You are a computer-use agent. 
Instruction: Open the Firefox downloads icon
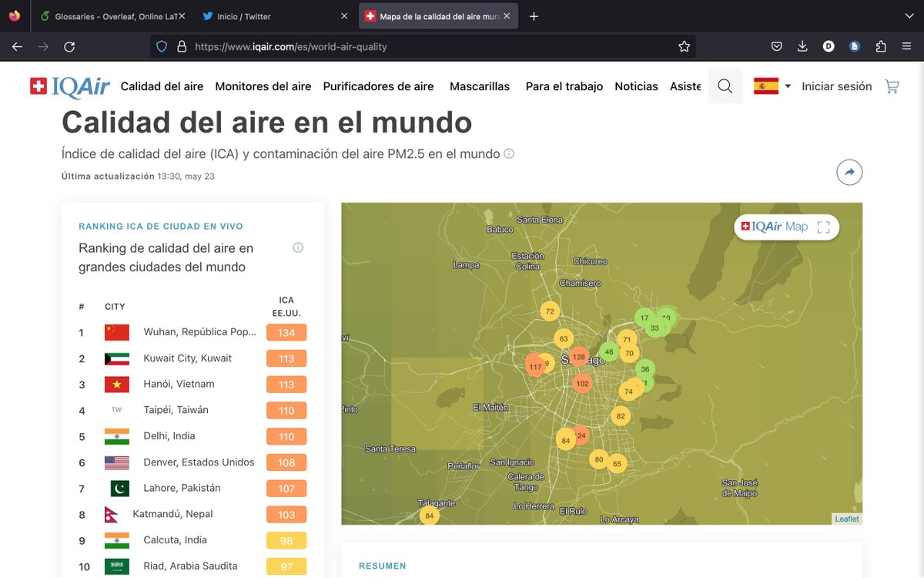pyautogui.click(x=802, y=46)
